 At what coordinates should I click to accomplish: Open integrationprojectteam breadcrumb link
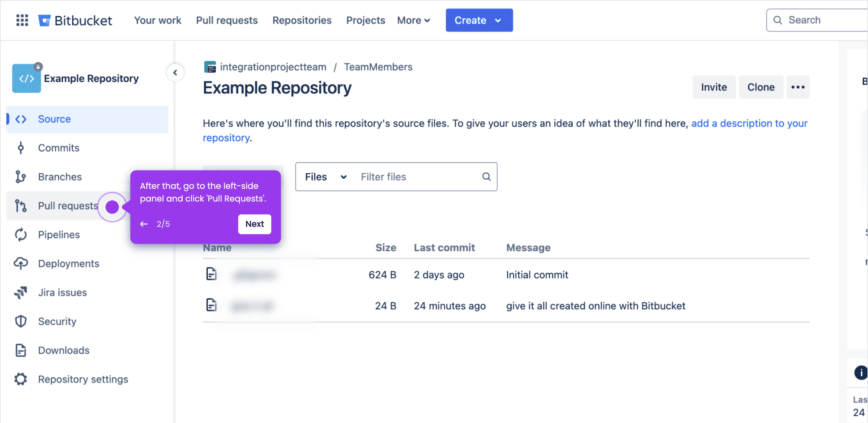[x=273, y=67]
